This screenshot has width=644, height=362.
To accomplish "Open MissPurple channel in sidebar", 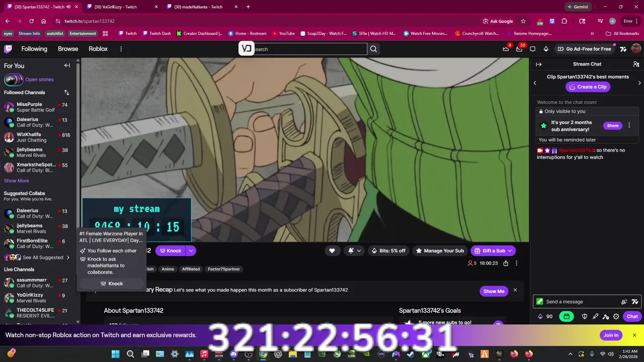I will 38,107.
